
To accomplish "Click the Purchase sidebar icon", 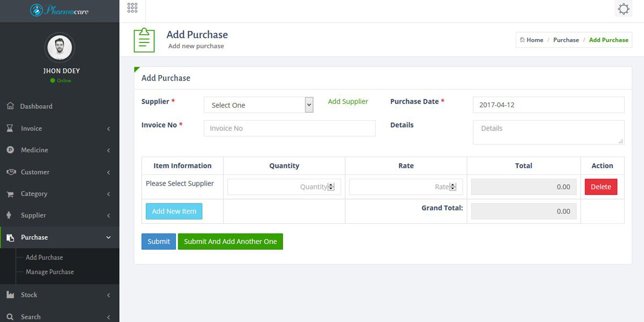I will tap(10, 237).
